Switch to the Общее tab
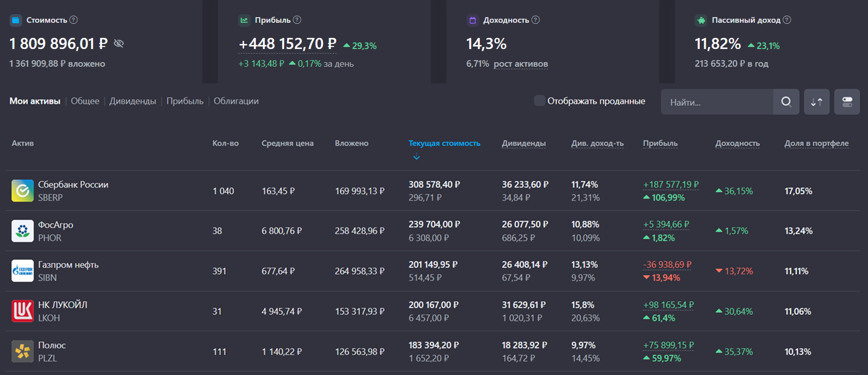Image resolution: width=868 pixels, height=375 pixels. (85, 101)
